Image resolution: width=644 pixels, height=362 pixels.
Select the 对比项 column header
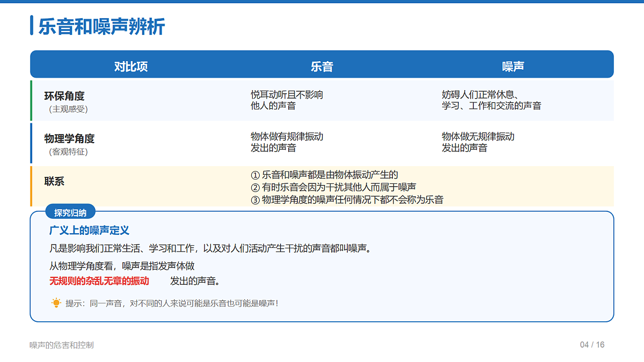[x=131, y=67]
